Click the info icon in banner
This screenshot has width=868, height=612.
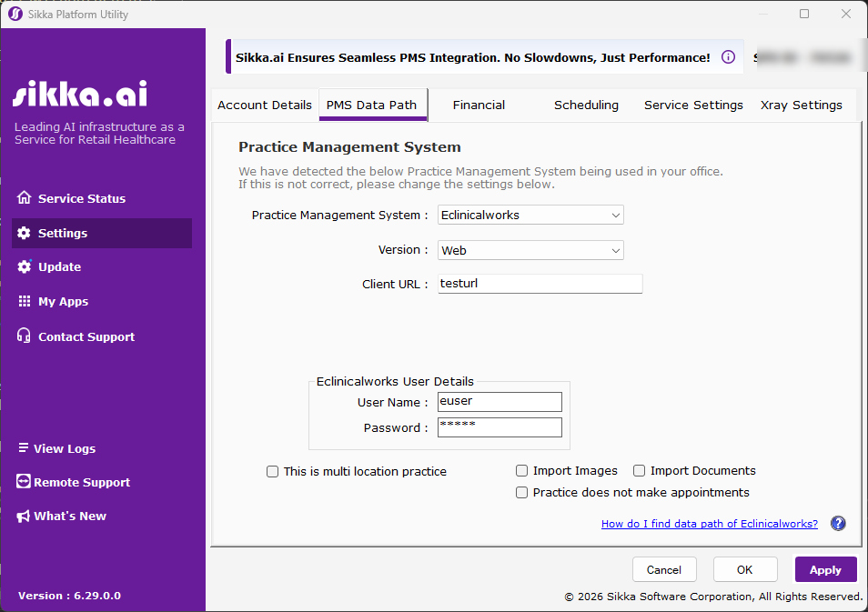[728, 57]
